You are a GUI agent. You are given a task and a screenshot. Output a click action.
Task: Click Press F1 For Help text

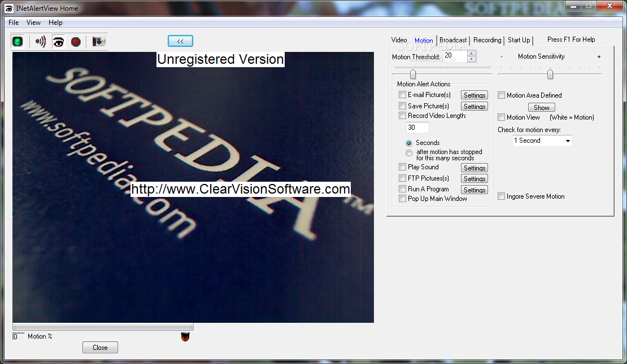571,40
